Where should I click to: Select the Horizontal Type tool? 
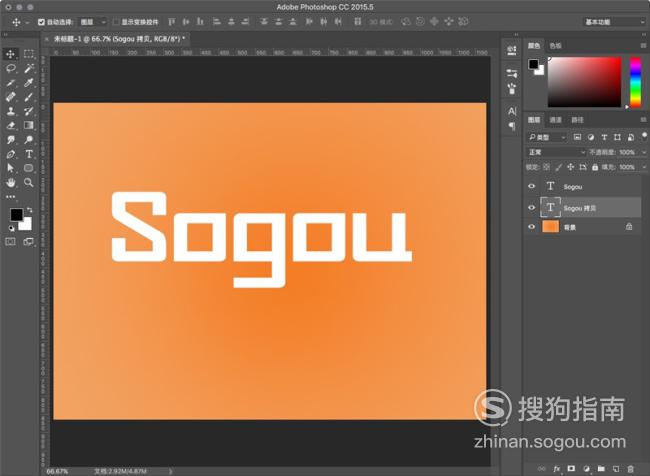point(29,154)
